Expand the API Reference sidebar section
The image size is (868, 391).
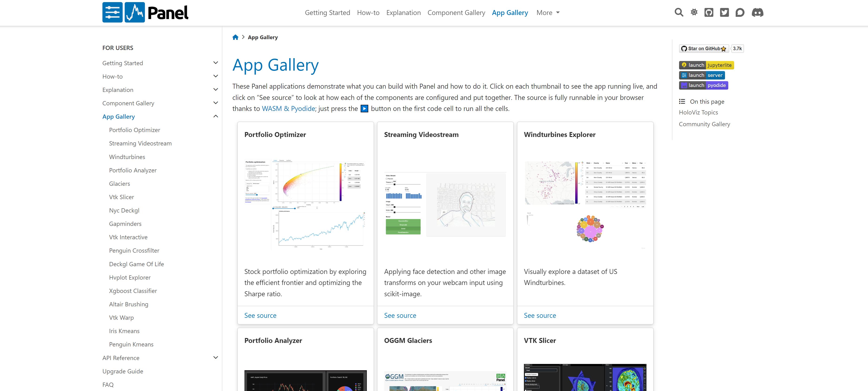216,357
